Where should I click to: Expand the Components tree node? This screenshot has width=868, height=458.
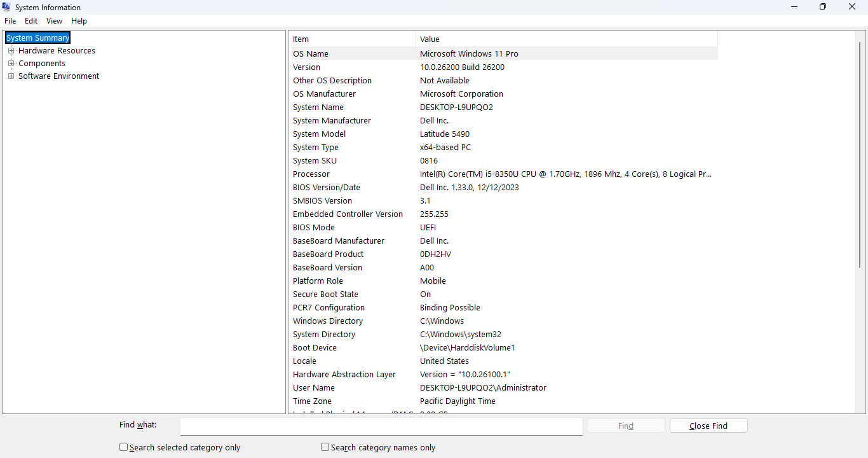(11, 64)
